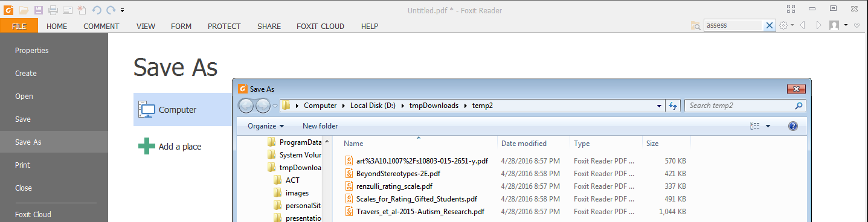Image resolution: width=868 pixels, height=222 pixels.
Task: Switch to the FORM ribbon tab
Action: pyautogui.click(x=181, y=26)
